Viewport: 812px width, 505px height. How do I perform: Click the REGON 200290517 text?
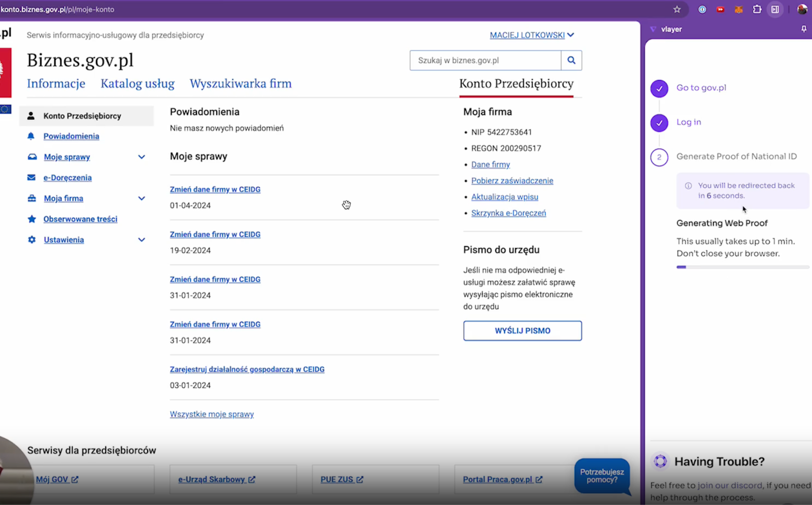tap(506, 148)
